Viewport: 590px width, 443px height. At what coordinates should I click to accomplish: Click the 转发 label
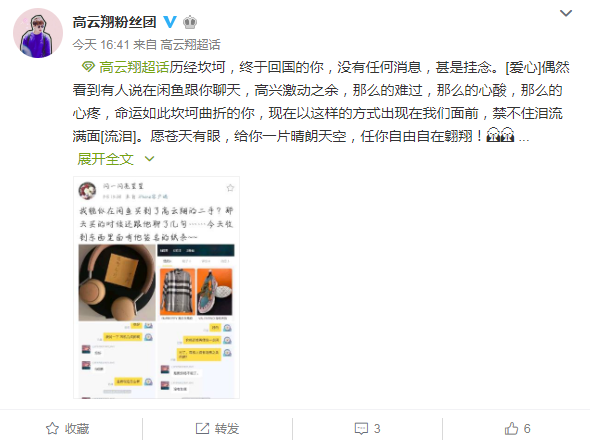coord(227,428)
